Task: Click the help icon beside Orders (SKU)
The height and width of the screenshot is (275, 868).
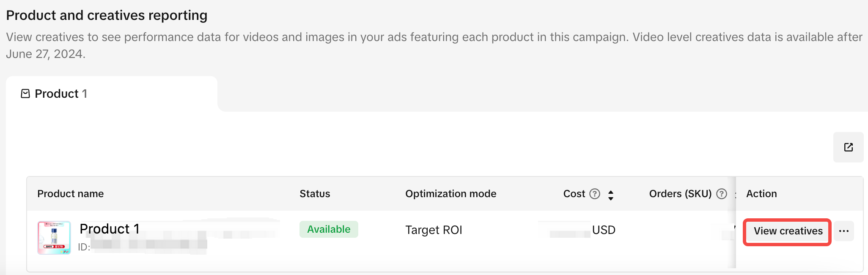Action: (x=722, y=194)
